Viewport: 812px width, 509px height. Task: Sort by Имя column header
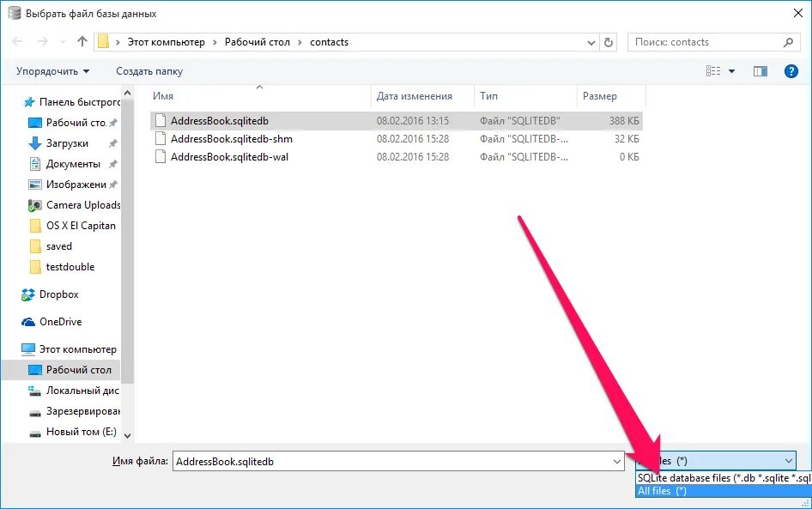click(260, 96)
